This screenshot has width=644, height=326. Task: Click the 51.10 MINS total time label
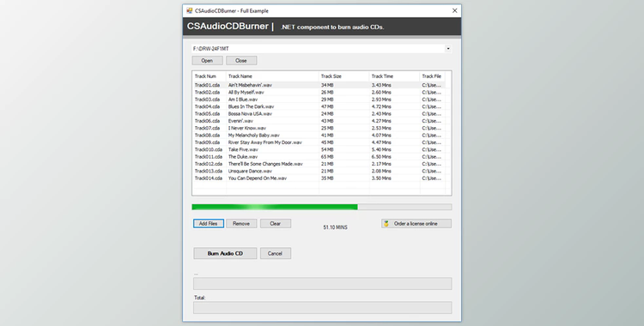point(335,227)
